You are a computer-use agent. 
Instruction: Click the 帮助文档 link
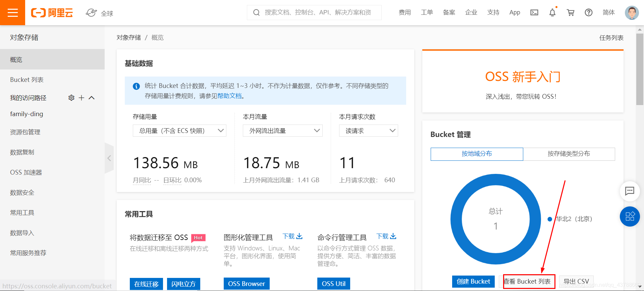(x=229, y=96)
